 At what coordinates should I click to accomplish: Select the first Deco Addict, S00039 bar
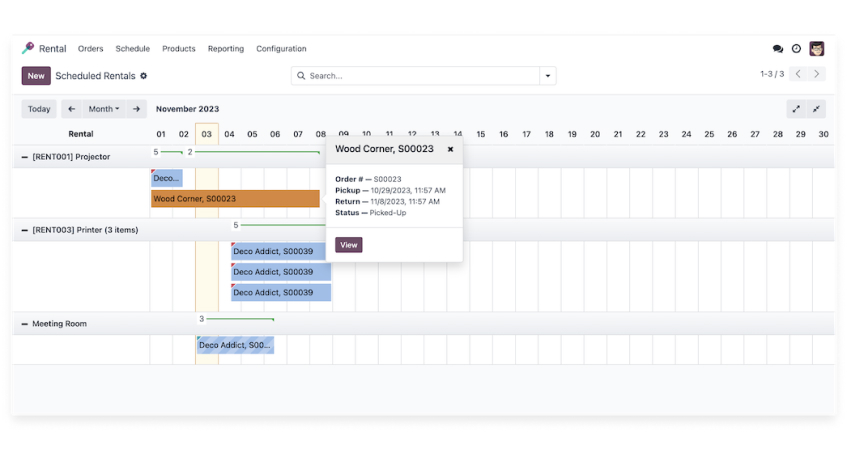(278, 251)
